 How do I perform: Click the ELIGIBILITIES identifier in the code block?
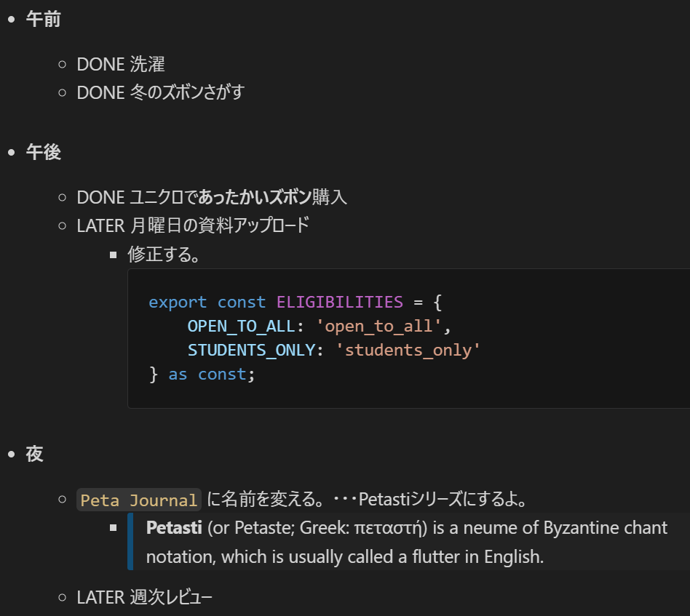(340, 302)
